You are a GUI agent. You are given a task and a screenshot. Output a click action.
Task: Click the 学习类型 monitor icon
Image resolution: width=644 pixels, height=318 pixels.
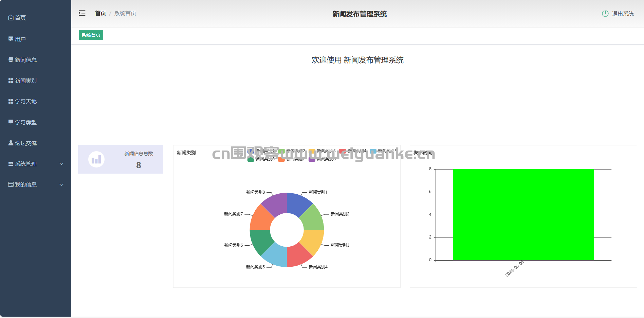11,122
